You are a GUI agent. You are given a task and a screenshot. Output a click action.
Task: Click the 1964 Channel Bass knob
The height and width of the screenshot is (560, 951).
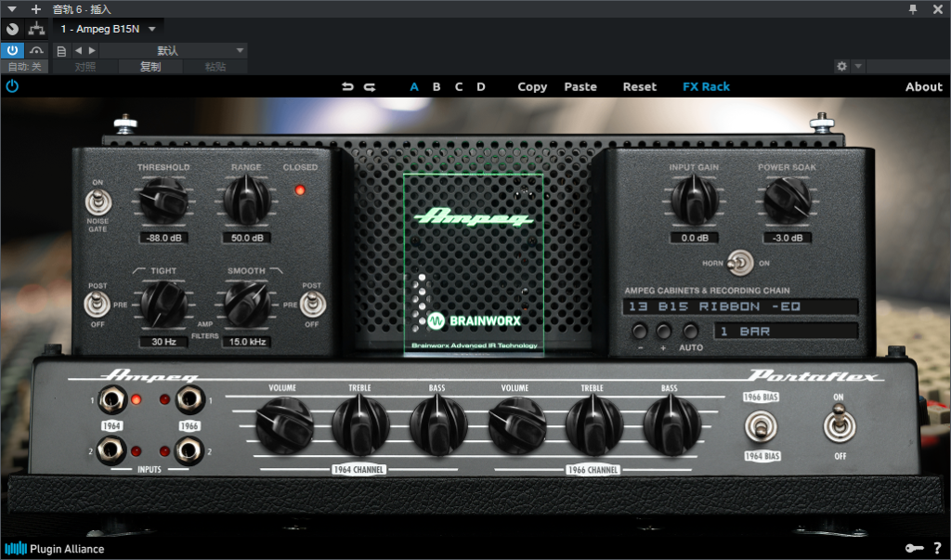(x=438, y=425)
